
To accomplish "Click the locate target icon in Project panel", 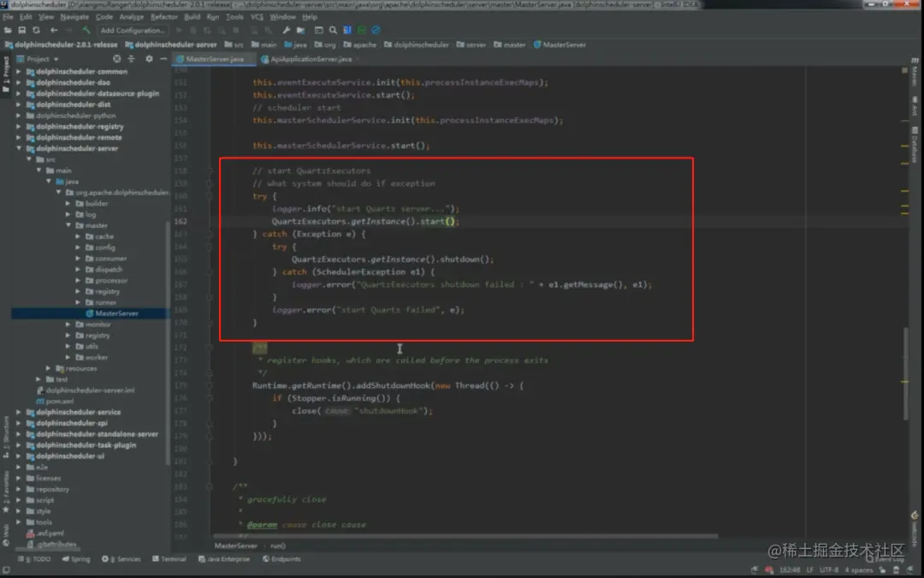I will pyautogui.click(x=116, y=59).
